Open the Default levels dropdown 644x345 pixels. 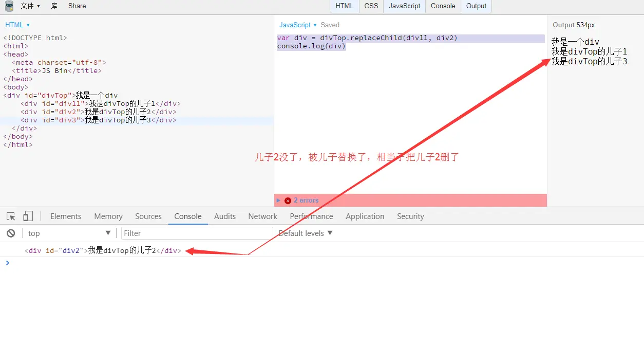click(306, 233)
